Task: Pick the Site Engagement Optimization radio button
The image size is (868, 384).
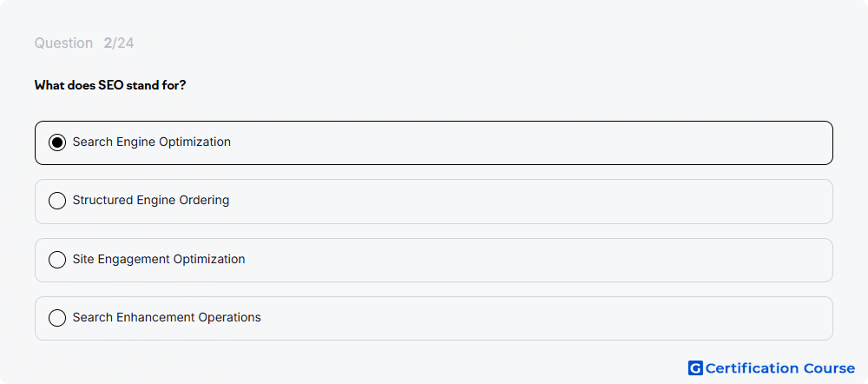Action: point(57,259)
